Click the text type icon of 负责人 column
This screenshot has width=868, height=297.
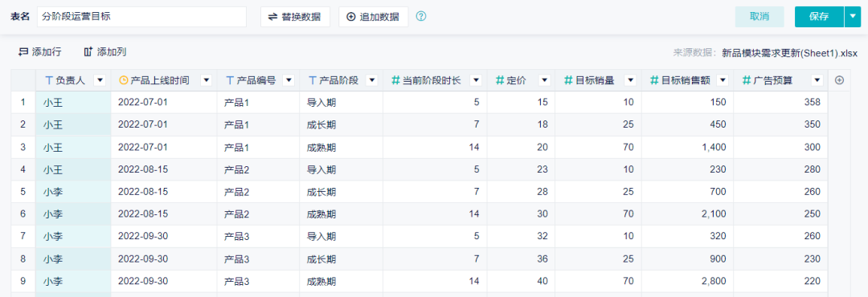click(48, 81)
